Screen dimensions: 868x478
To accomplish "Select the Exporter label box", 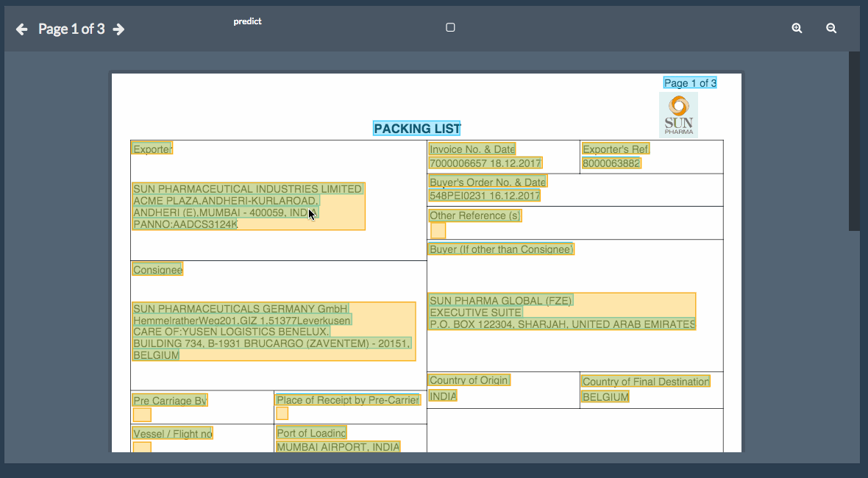I will (152, 149).
